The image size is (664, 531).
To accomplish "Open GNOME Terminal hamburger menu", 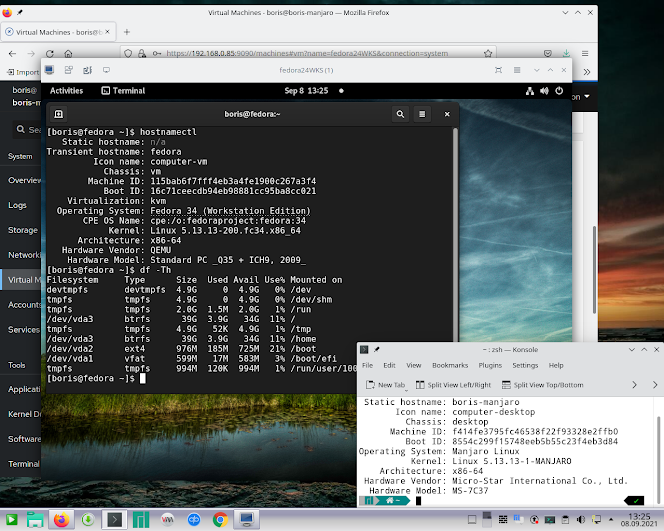I will 422,114.
